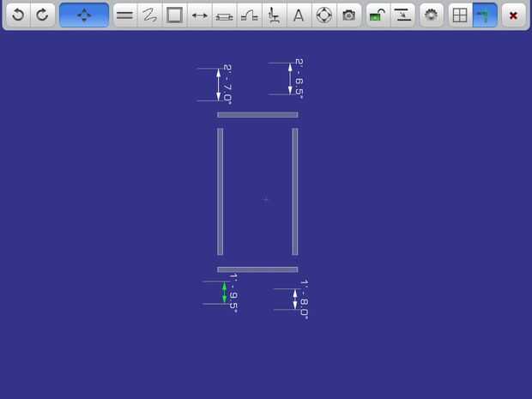Select the green 1' - 9.5" dimension arrow
The width and height of the screenshot is (532, 399).
(224, 293)
